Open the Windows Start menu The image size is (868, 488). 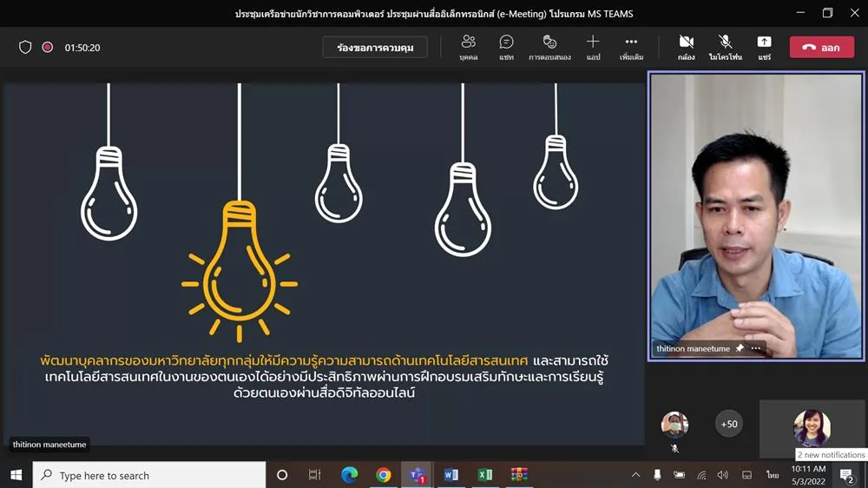point(16,475)
